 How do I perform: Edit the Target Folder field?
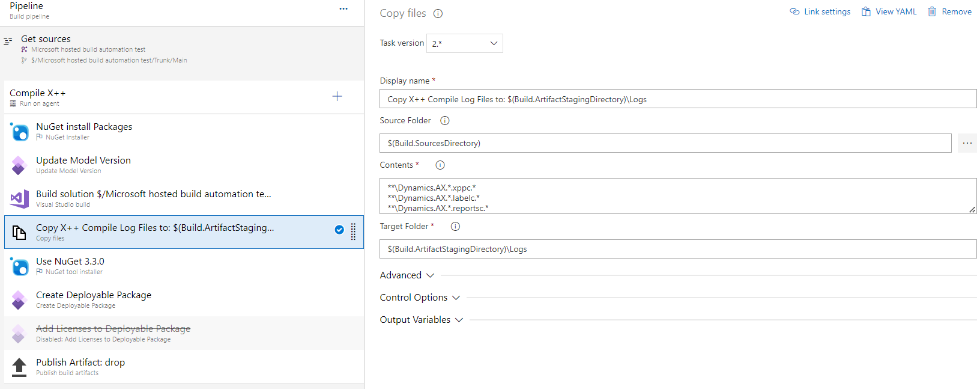[x=678, y=249]
